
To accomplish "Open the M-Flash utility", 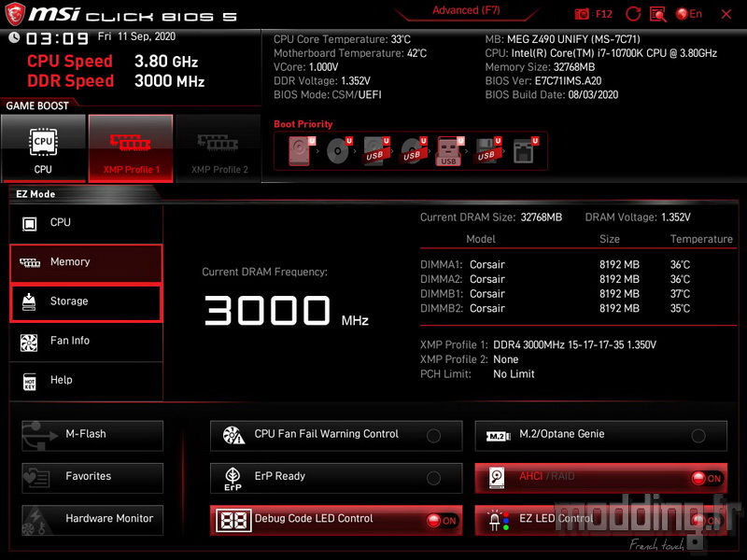I will click(x=92, y=436).
